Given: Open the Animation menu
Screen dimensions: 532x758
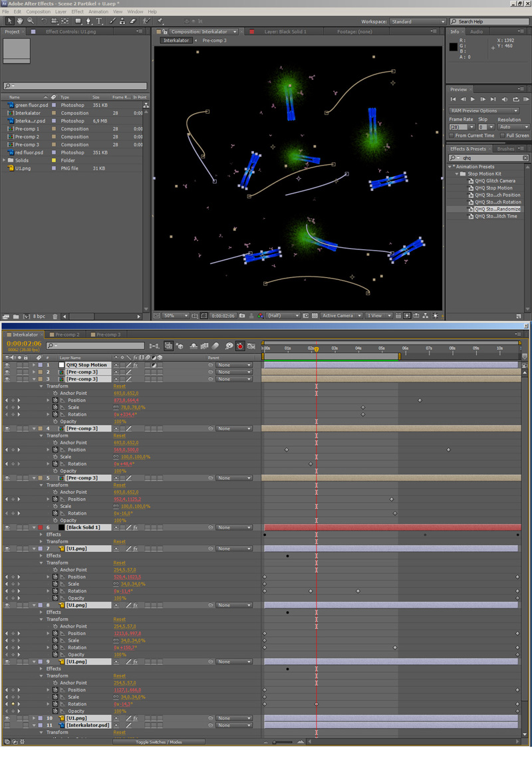Looking at the screenshot, I should pyautogui.click(x=98, y=12).
